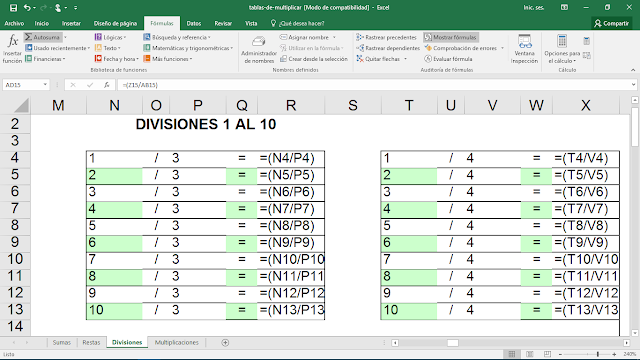Save the workbook with the disk icon
Screen dimensions: 640x360
(x=13, y=8)
